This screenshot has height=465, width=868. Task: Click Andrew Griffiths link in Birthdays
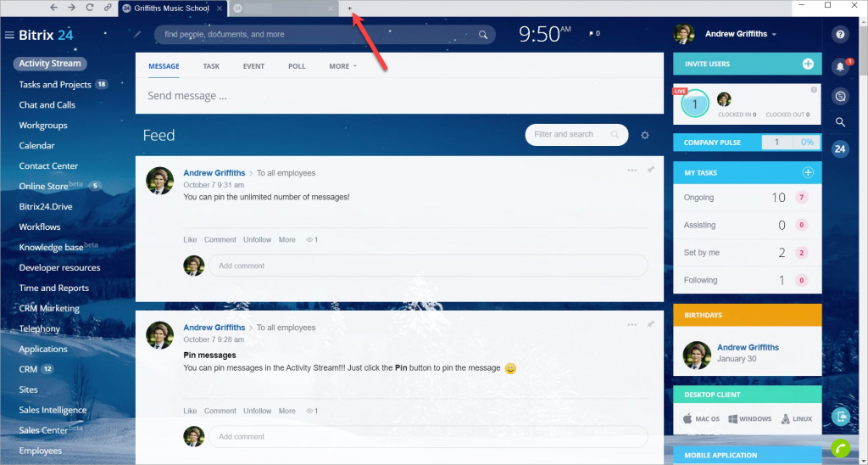[x=748, y=347]
